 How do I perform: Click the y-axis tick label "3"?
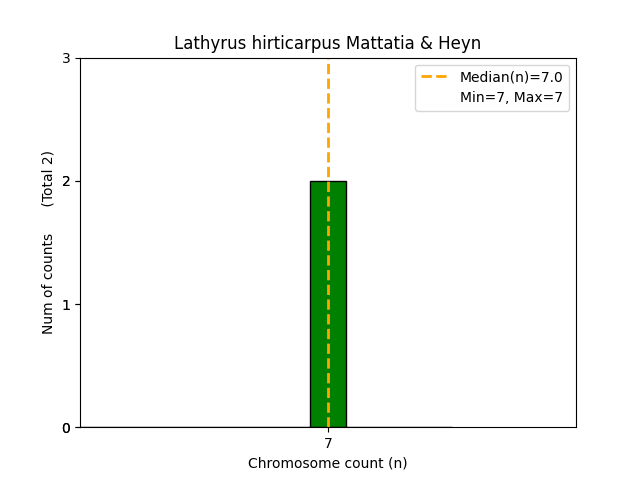(x=66, y=59)
